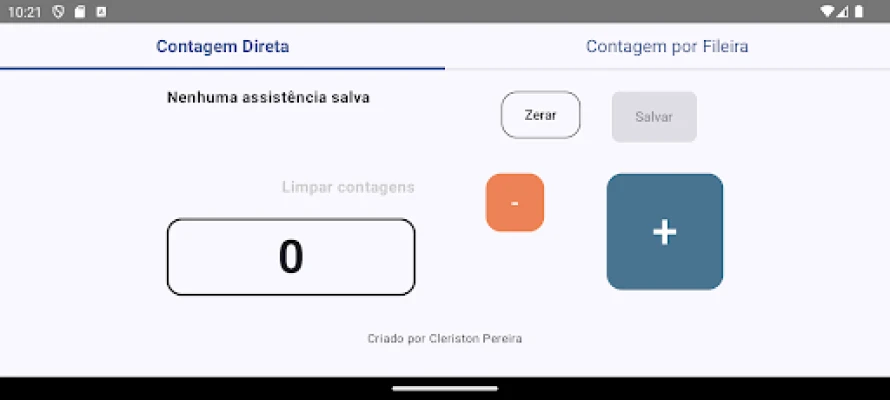The height and width of the screenshot is (400, 890).
Task: Tap the boxed letter A status icon
Action: (101, 12)
